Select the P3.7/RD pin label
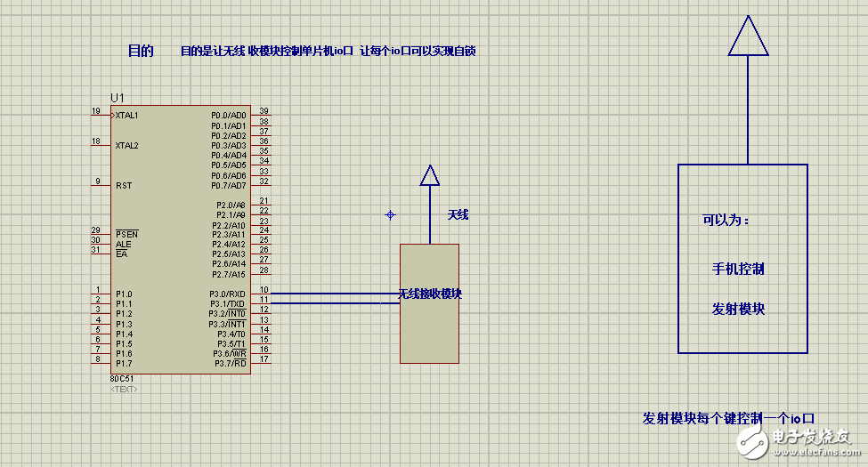Image resolution: width=868 pixels, height=467 pixels. pos(231,364)
